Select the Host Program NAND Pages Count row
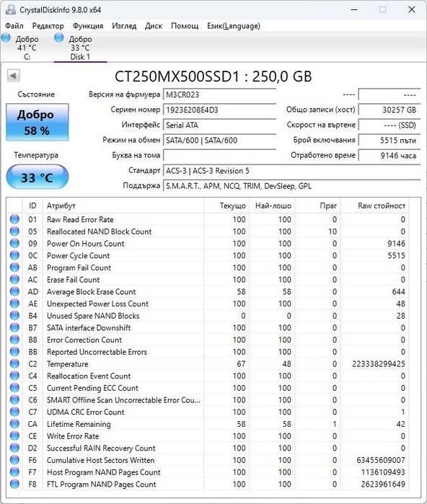Viewport: 427px width, 504px height. tap(208, 472)
